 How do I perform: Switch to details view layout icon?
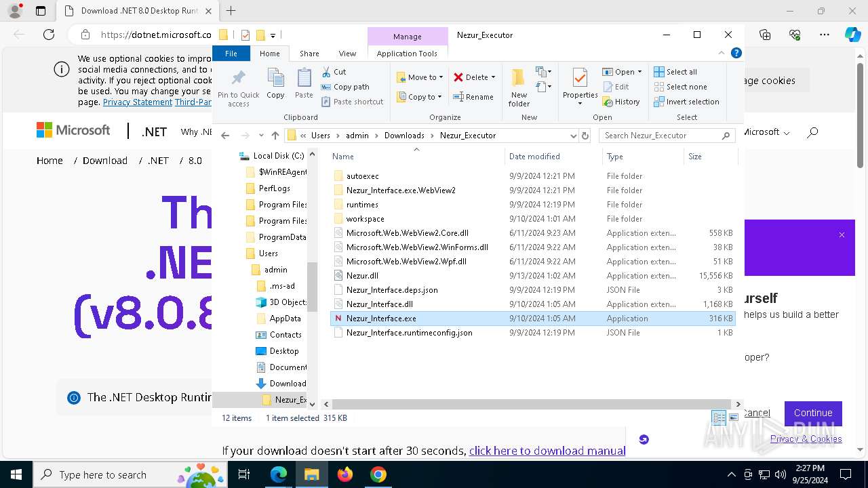719,418
